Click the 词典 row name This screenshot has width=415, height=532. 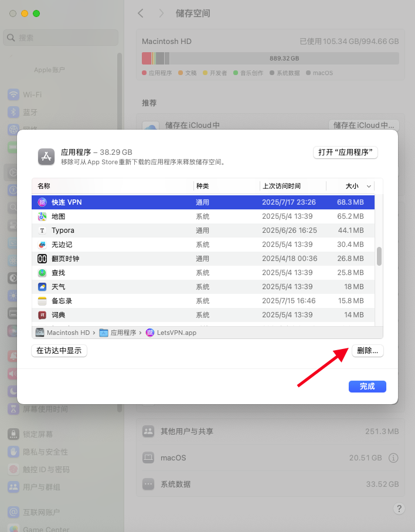[x=58, y=315]
